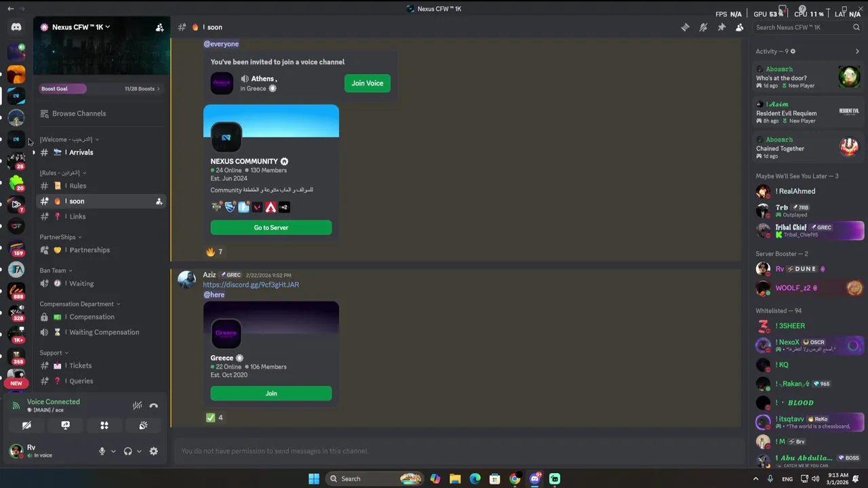
Task: Collapse the Support category
Action: tap(54, 353)
